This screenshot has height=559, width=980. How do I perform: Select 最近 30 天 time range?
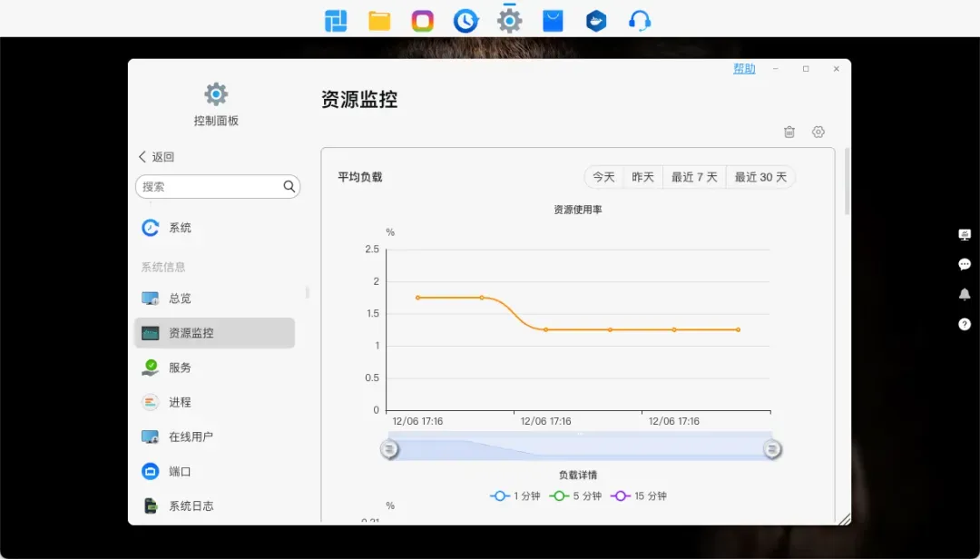tap(760, 177)
